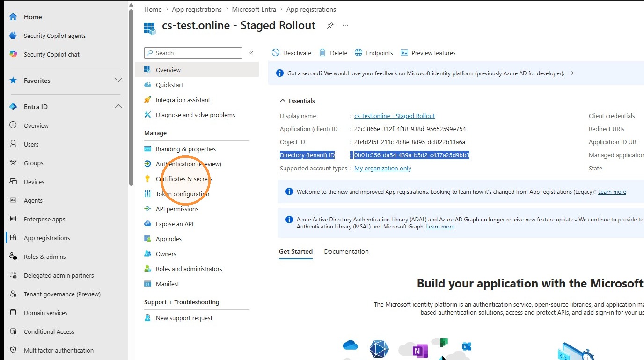Select Overview in the app registration menu
This screenshot has height=360, width=644.
197,70
